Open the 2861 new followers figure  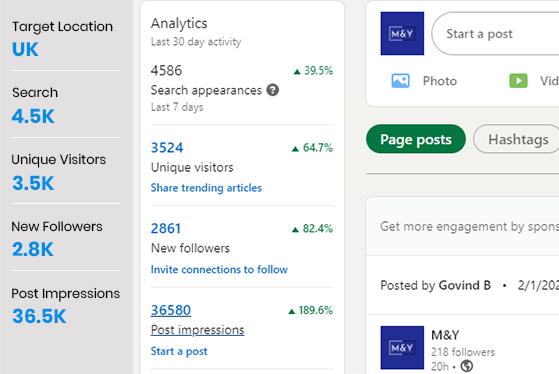pyautogui.click(x=166, y=229)
